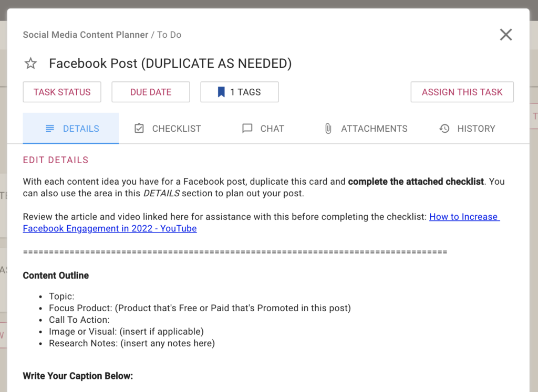
Task: Open the DUE DATE picker
Action: (151, 92)
